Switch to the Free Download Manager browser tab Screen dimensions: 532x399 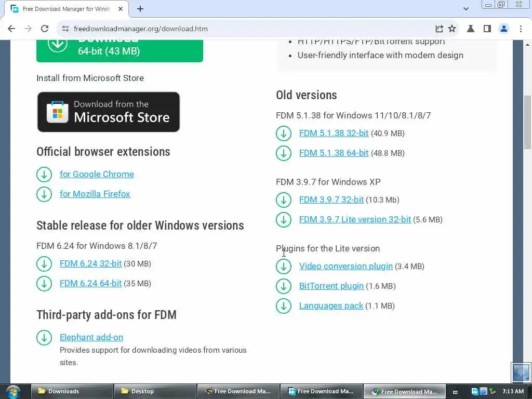[x=68, y=9]
